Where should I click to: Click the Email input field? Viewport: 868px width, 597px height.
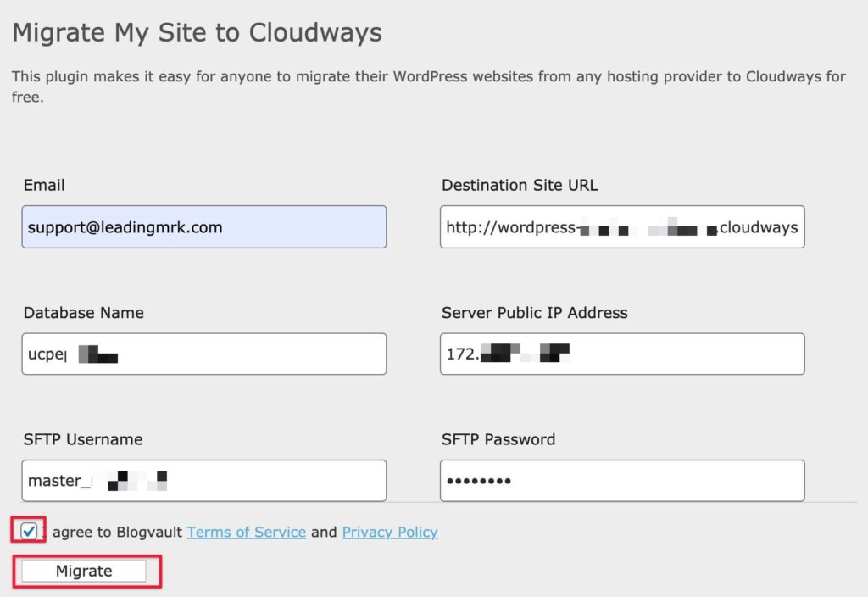pos(204,227)
